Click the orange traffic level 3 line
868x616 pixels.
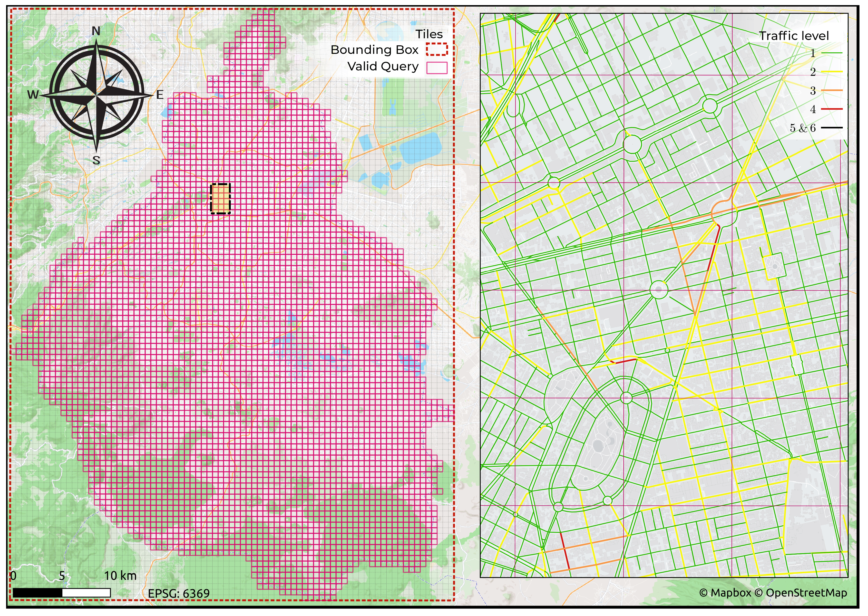[x=832, y=90]
